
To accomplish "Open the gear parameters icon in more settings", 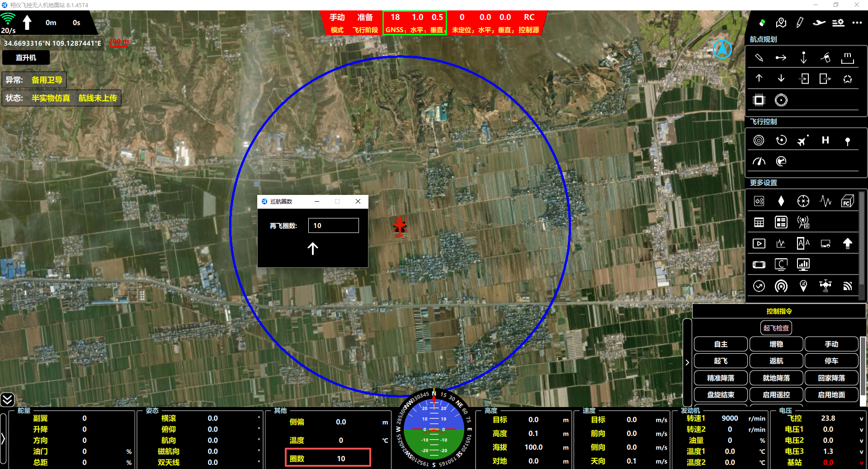I will point(759,201).
